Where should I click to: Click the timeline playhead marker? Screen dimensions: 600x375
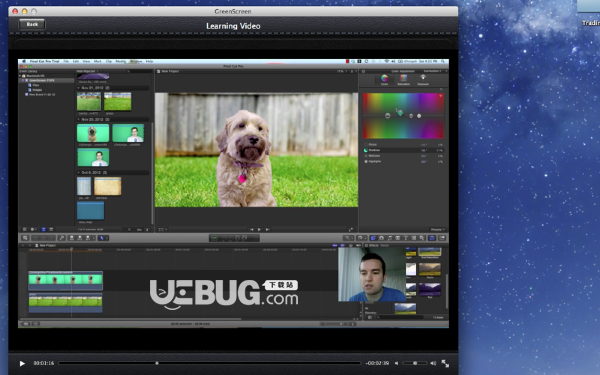pyautogui.click(x=72, y=249)
